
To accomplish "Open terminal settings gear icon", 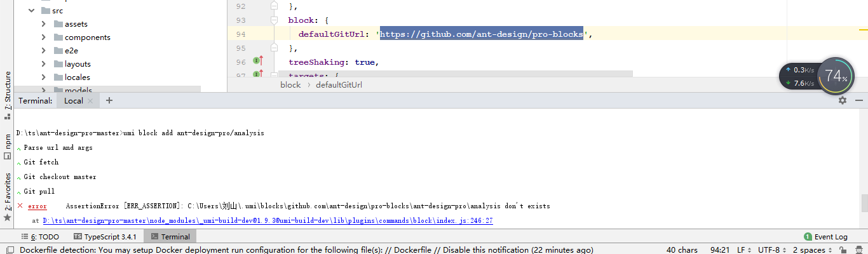I will click(843, 100).
